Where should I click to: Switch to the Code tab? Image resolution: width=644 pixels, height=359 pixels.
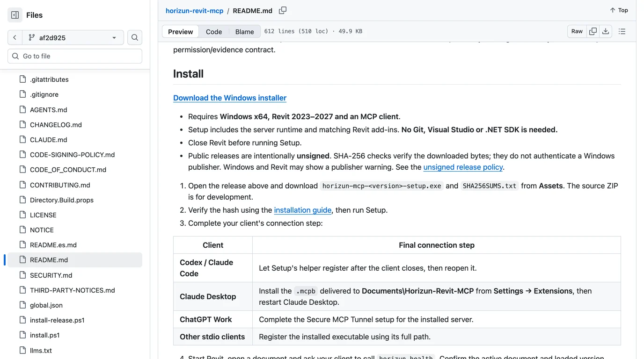[x=214, y=31]
